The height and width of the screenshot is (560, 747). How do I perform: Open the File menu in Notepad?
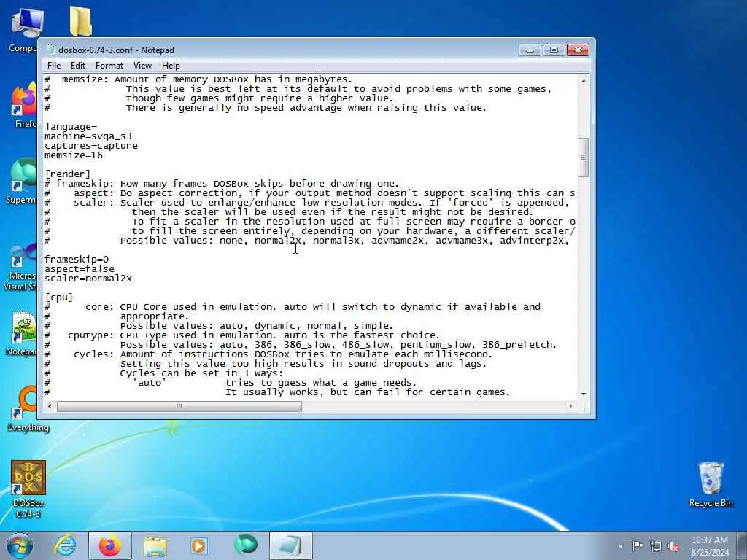point(54,66)
